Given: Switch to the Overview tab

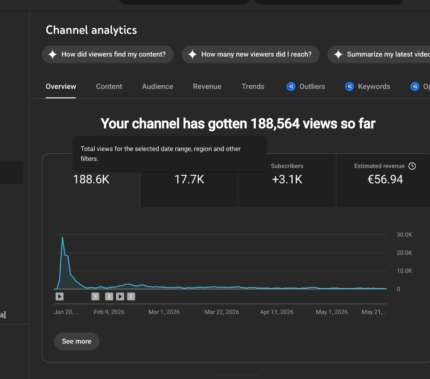Looking at the screenshot, I should click(61, 87).
